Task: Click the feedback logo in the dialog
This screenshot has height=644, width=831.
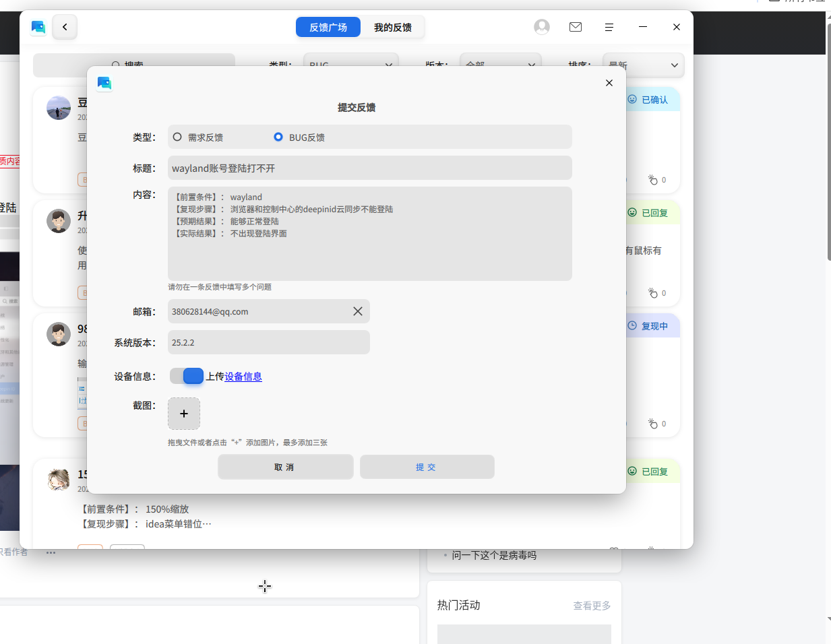Action: pos(104,83)
